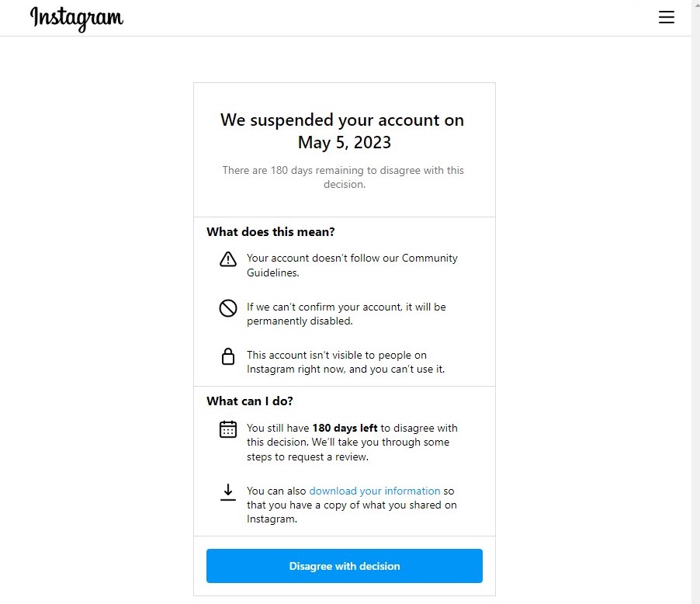
Task: Click the warning triangle icon
Action: coord(227,259)
